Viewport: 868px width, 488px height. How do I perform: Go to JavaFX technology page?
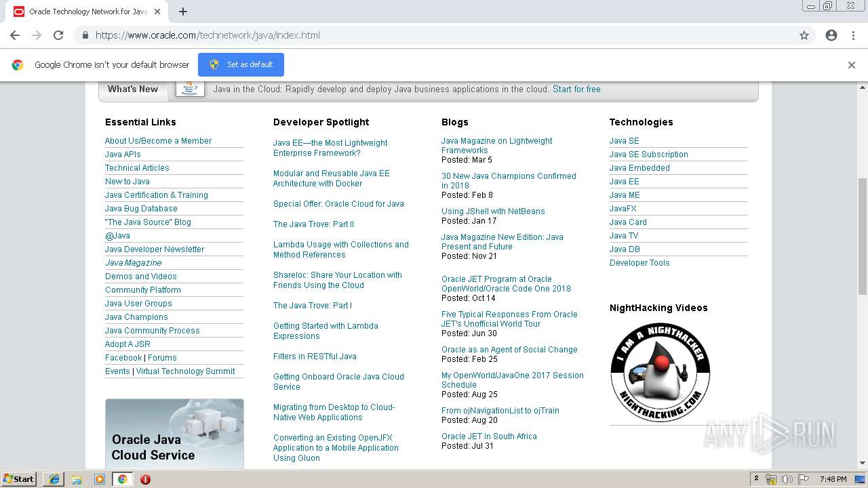[x=623, y=209]
